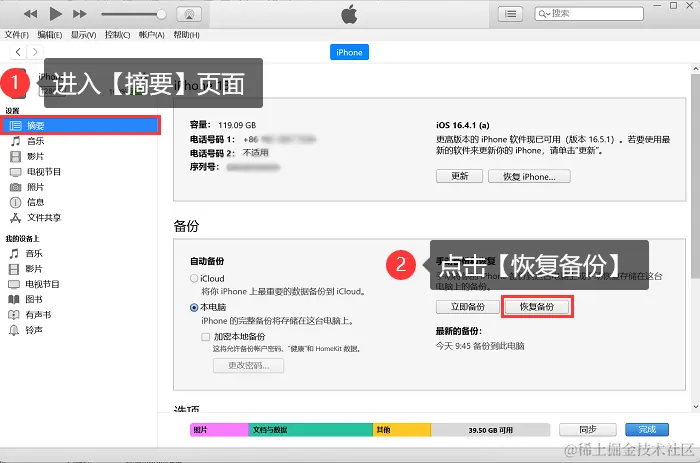The height and width of the screenshot is (463, 700).
Task: Select the iPhone device tab
Action: point(349,52)
